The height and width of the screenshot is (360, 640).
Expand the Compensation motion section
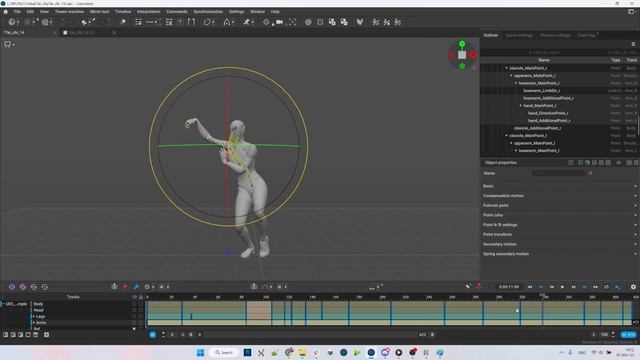click(x=559, y=196)
